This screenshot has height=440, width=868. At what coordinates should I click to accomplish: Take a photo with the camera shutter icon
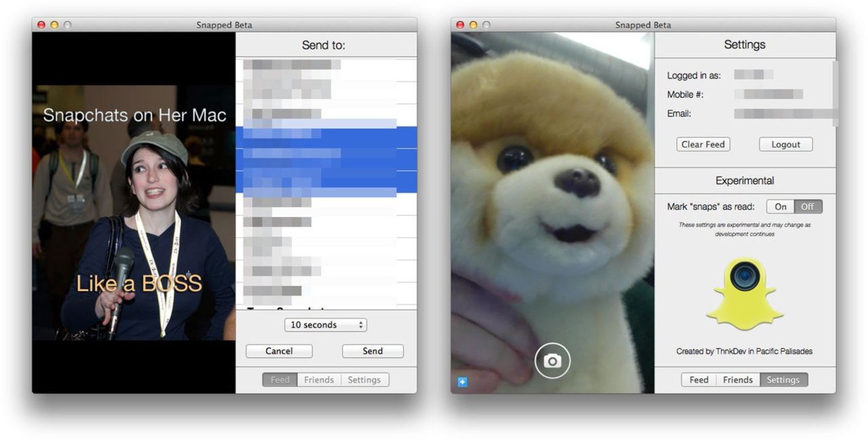551,360
